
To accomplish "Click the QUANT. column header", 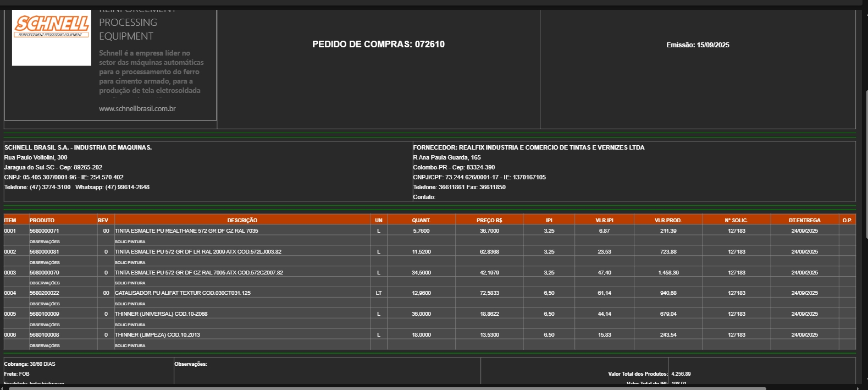I will (421, 221).
